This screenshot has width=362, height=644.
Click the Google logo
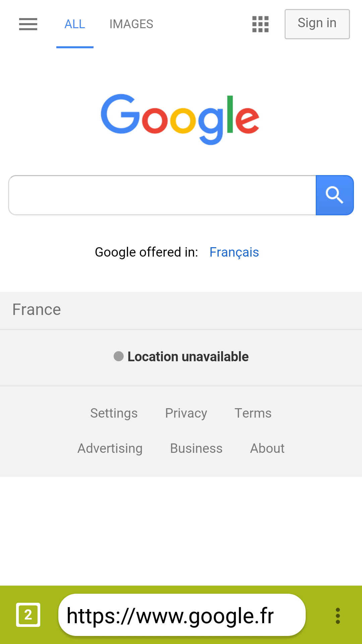click(180, 119)
